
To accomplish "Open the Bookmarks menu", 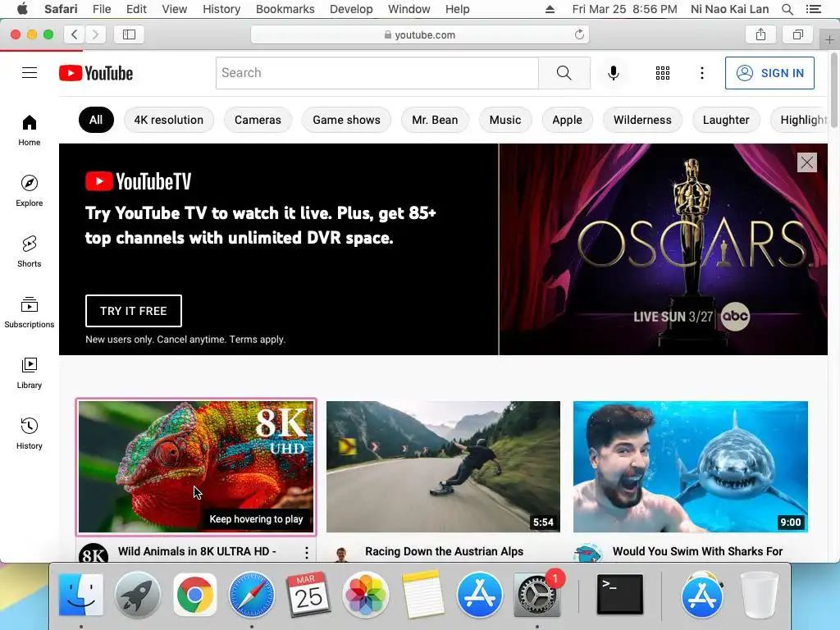I will click(285, 9).
